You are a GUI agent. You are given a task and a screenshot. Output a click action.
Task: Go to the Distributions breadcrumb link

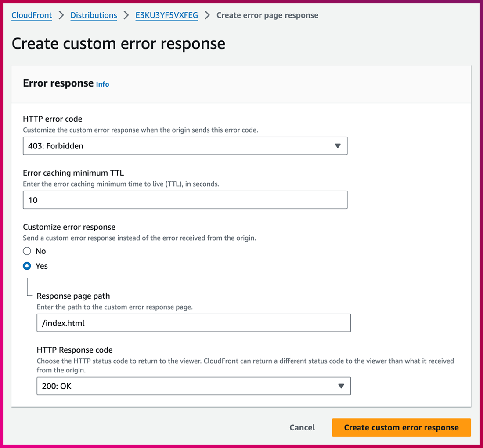[94, 15]
